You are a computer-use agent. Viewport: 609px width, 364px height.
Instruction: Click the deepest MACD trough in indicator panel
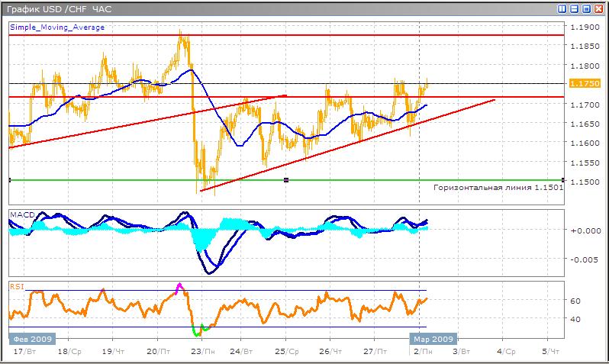(x=210, y=272)
